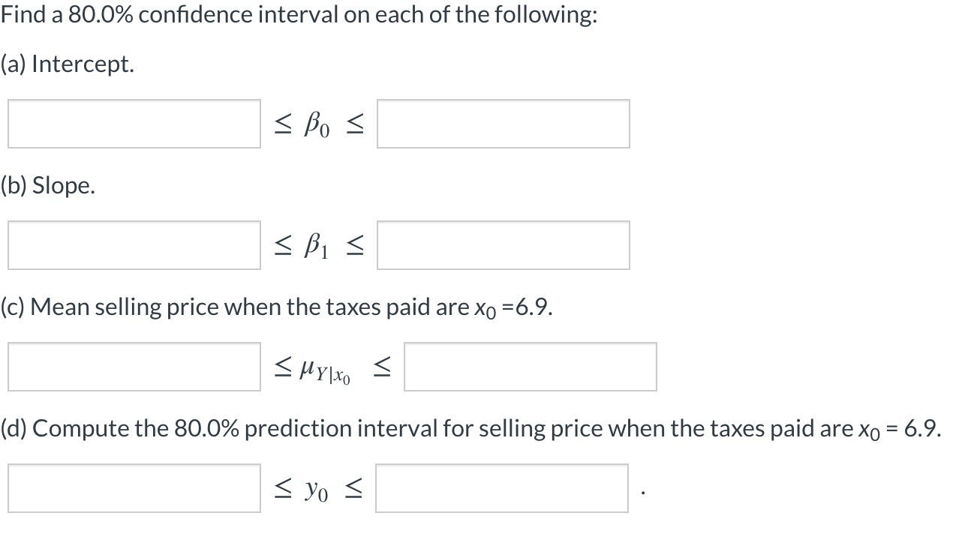The width and height of the screenshot is (980, 543).
Task: Click the μY|x0 symbol in part (c)
Action: pyautogui.click(x=324, y=367)
